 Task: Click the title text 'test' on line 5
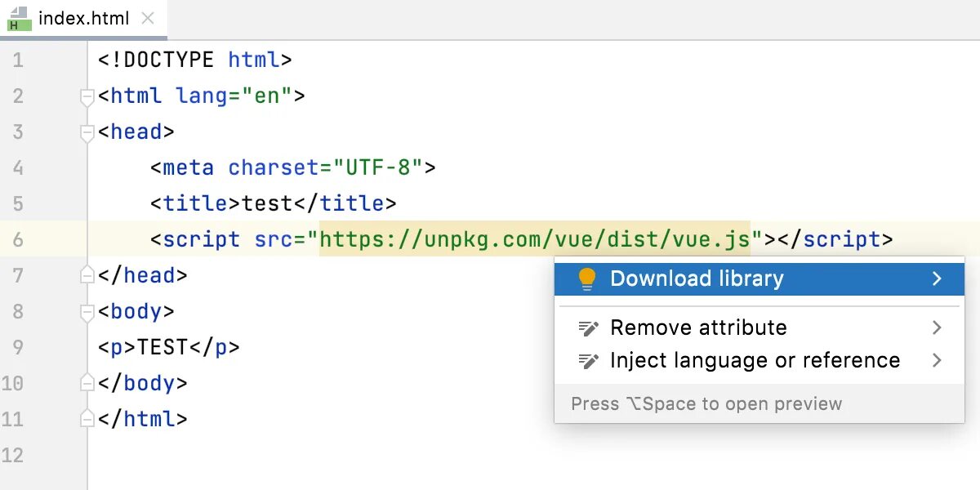click(x=266, y=204)
